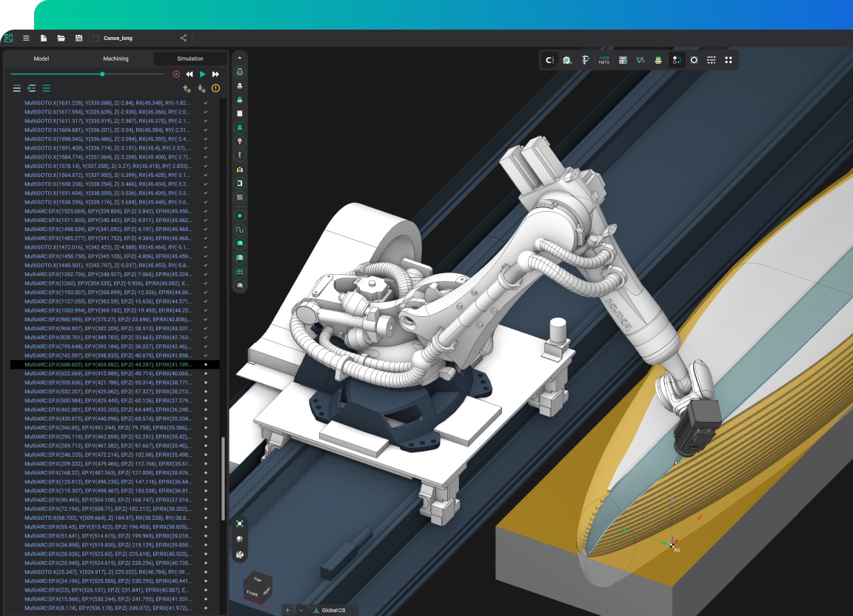This screenshot has width=853, height=616.
Task: Click the red stop simulation button
Action: coord(176,74)
